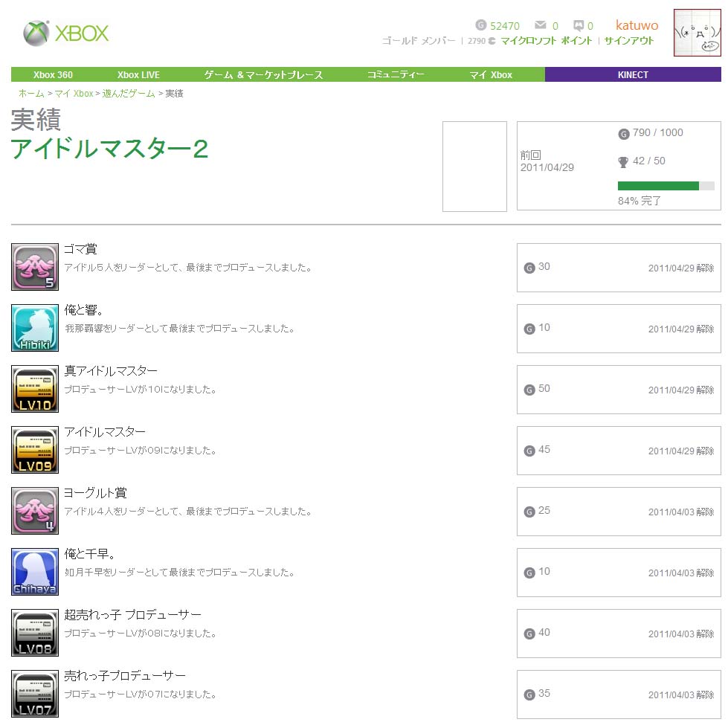Click the Chihaya achievement icon

point(35,572)
